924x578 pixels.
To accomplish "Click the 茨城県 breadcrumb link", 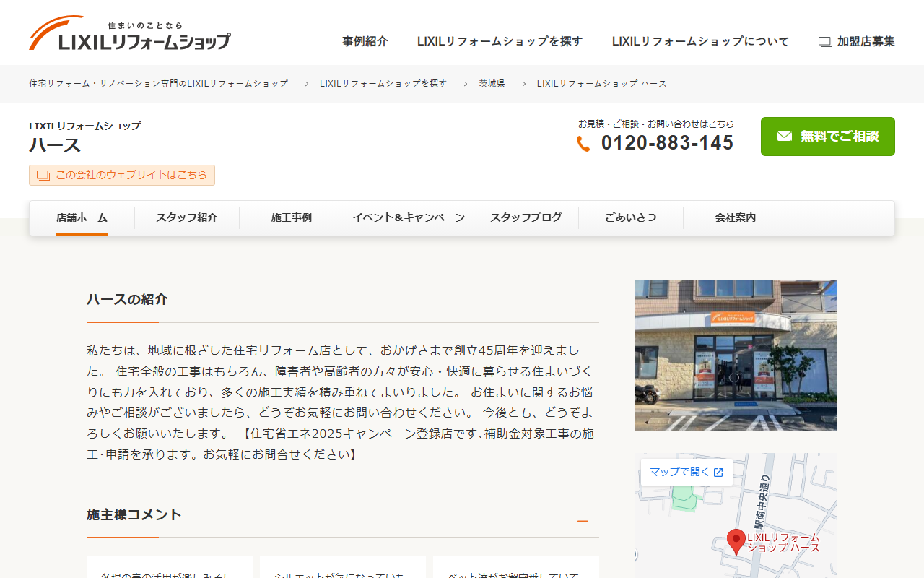I will [x=492, y=84].
